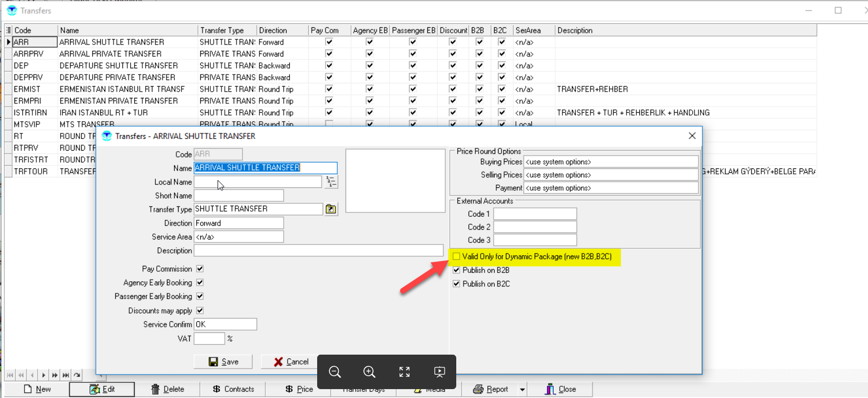
Task: Go to previous record in navigator
Action: tap(32, 375)
